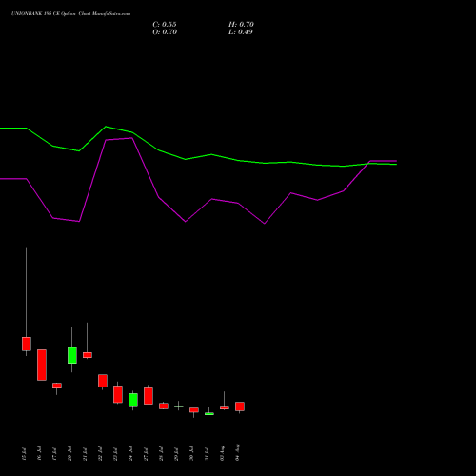The height and width of the screenshot is (476, 476).
Task: Select the green candle above 20 Jul
Action: pyautogui.click(x=72, y=355)
